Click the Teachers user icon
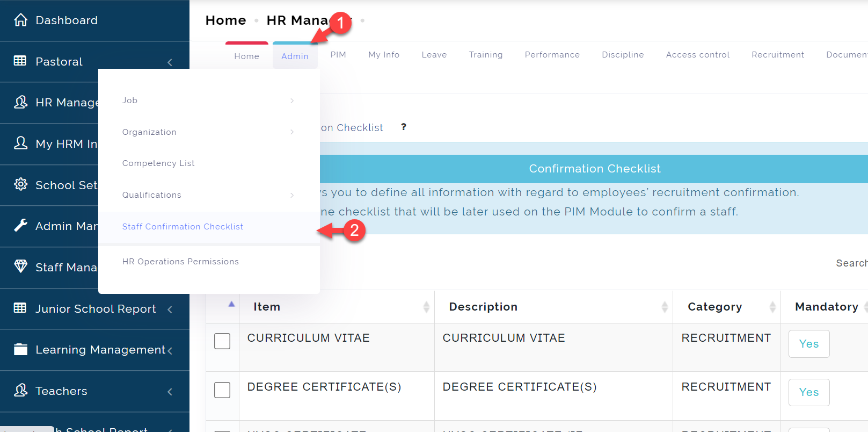868x432 pixels. (20, 390)
